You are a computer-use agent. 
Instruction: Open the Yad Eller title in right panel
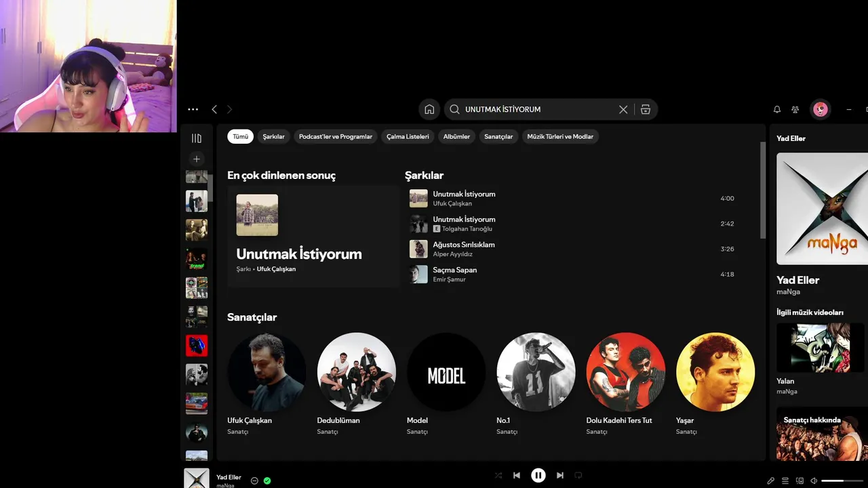tap(797, 280)
